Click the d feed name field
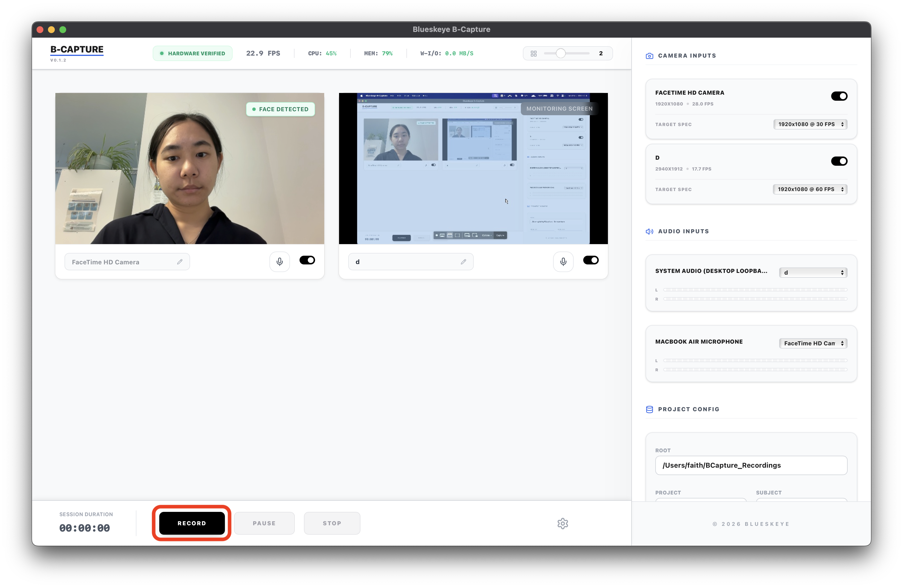Viewport: 903px width, 588px height. (410, 261)
